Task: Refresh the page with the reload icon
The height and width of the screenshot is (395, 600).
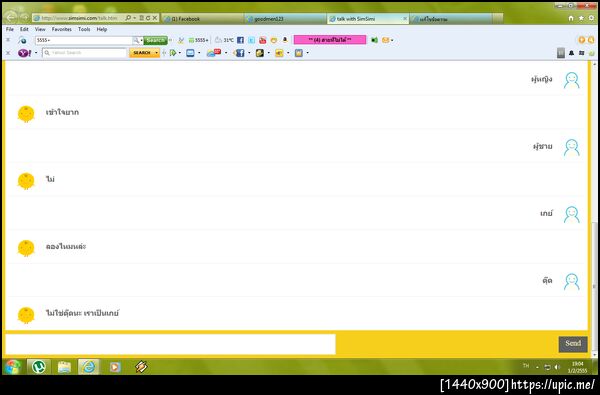Action: point(148,18)
